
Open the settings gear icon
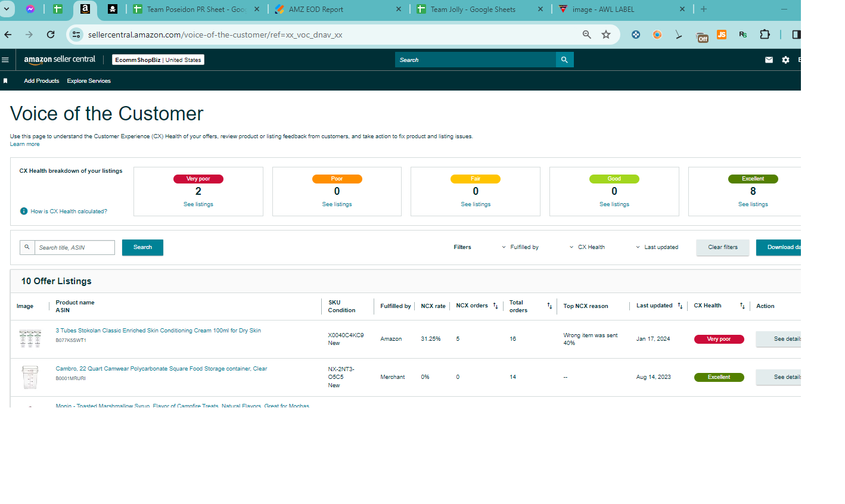pos(785,60)
